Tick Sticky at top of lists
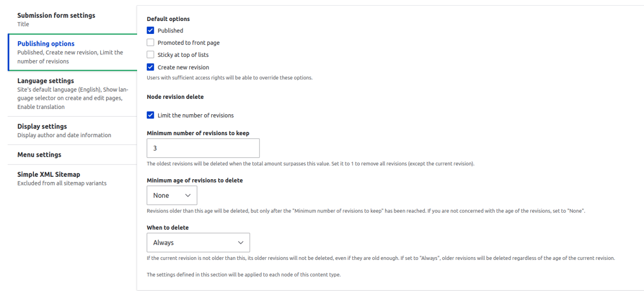This screenshot has height=291, width=644. click(150, 55)
